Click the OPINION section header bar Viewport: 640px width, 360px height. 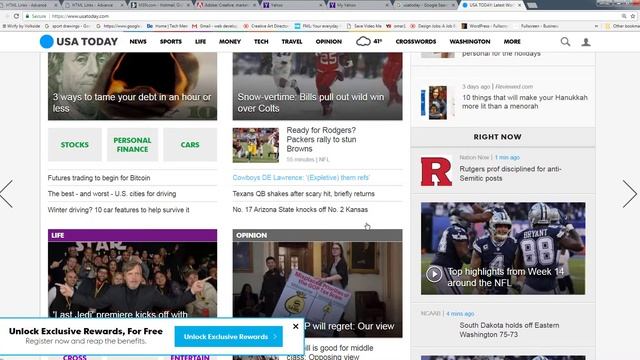tap(317, 235)
